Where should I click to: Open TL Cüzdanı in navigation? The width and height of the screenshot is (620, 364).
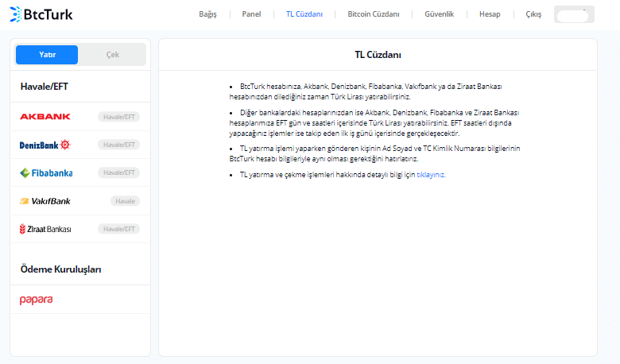tap(304, 14)
